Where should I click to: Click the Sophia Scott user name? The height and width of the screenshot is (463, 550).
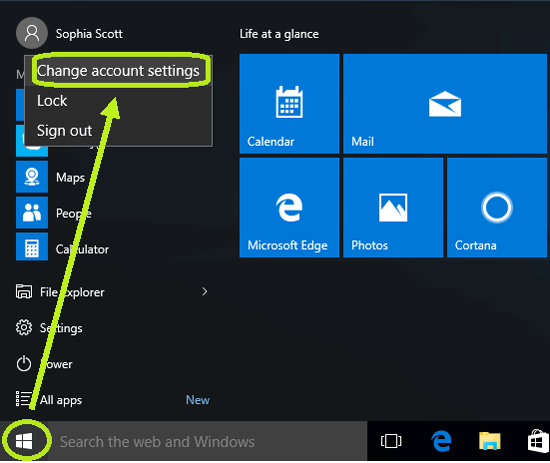tap(89, 34)
